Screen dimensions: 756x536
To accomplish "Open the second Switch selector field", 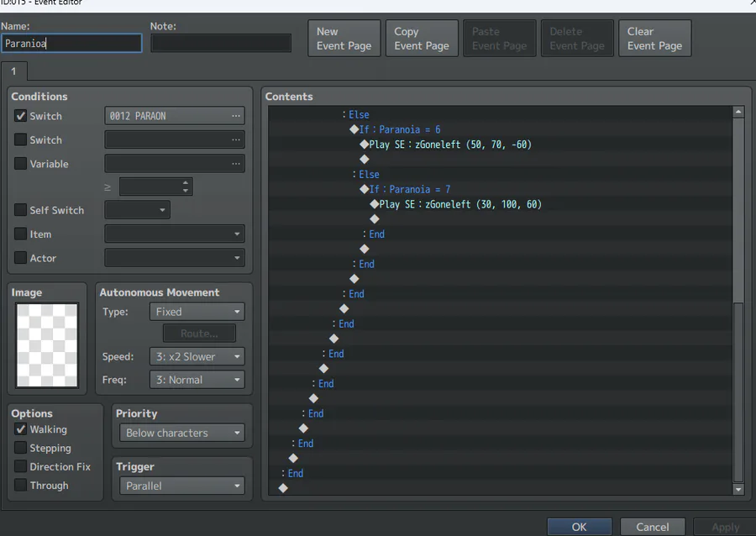I will [175, 139].
